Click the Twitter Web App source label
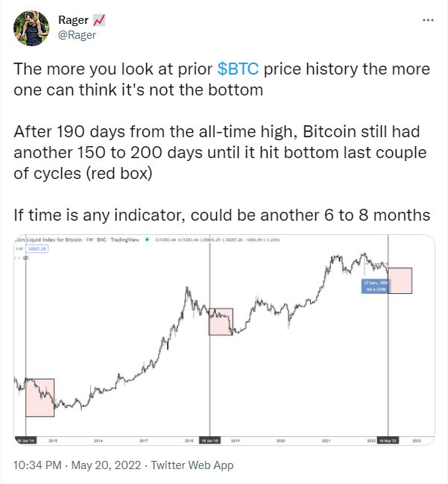The height and width of the screenshot is (484, 448). 192,465
